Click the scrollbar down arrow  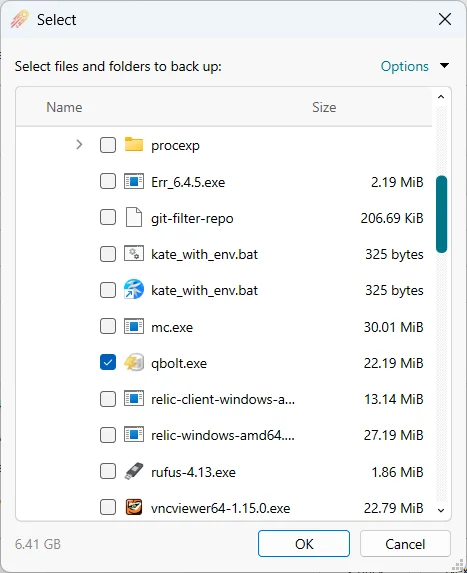pos(441,510)
